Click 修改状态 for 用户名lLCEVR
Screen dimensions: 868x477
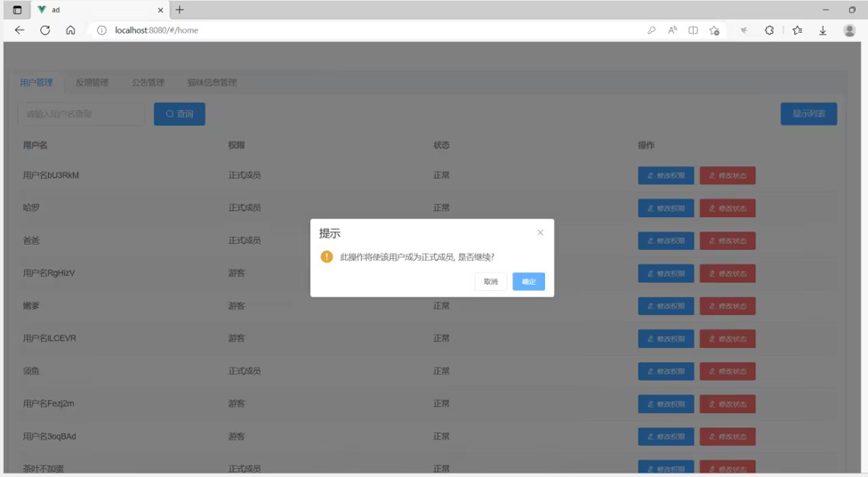click(x=727, y=339)
